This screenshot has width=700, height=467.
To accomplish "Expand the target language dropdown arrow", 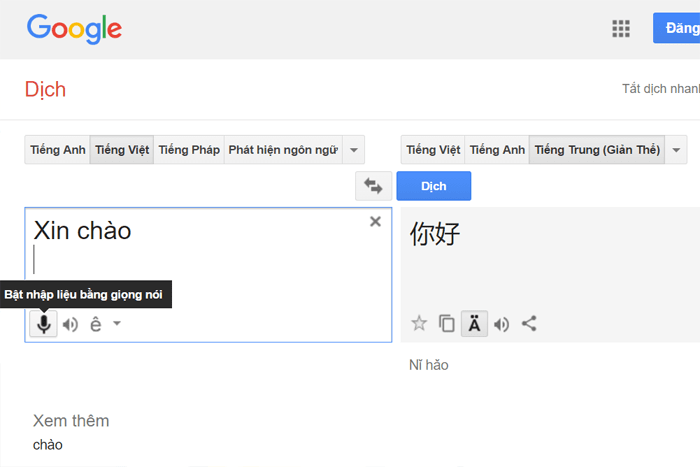I will click(677, 150).
